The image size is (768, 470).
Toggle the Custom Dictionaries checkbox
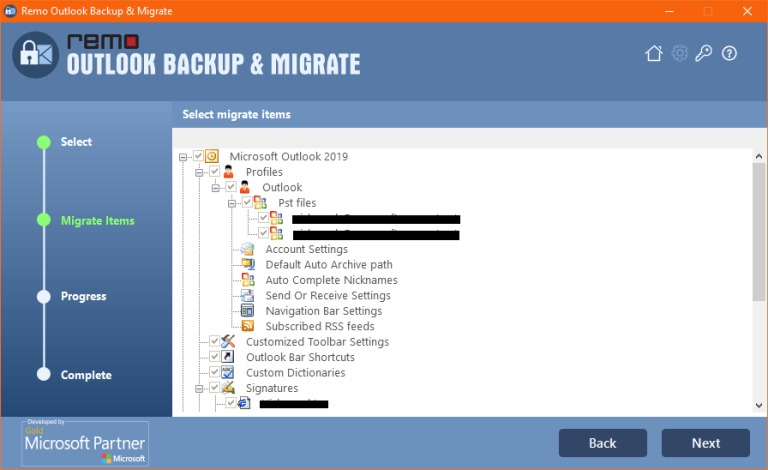[215, 372]
